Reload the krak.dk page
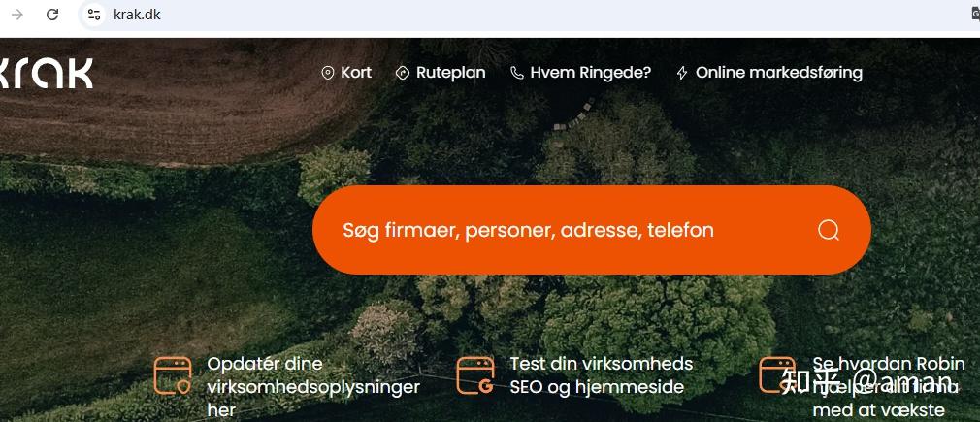Viewport: 980px width, 422px height. coord(52,15)
